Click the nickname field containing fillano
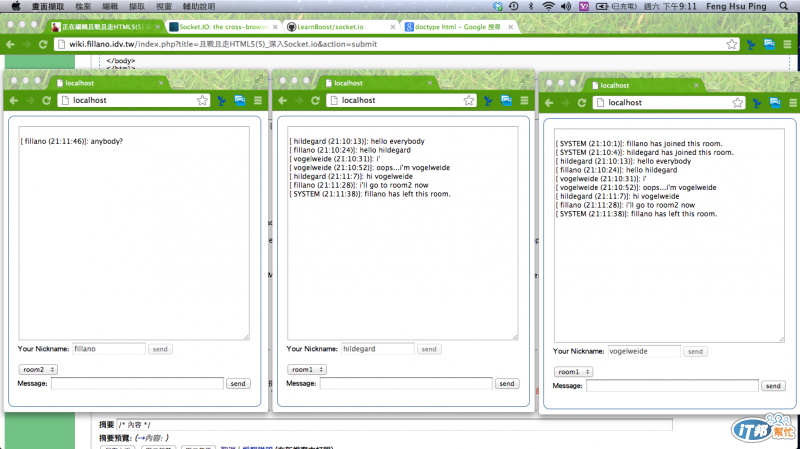Screen dimensions: 800x449 (x=109, y=349)
